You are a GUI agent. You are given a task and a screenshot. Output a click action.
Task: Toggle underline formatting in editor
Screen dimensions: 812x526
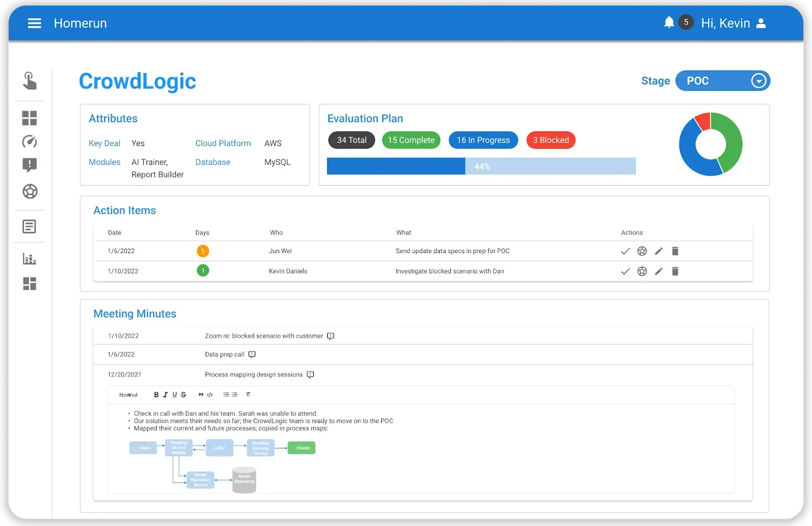point(175,395)
